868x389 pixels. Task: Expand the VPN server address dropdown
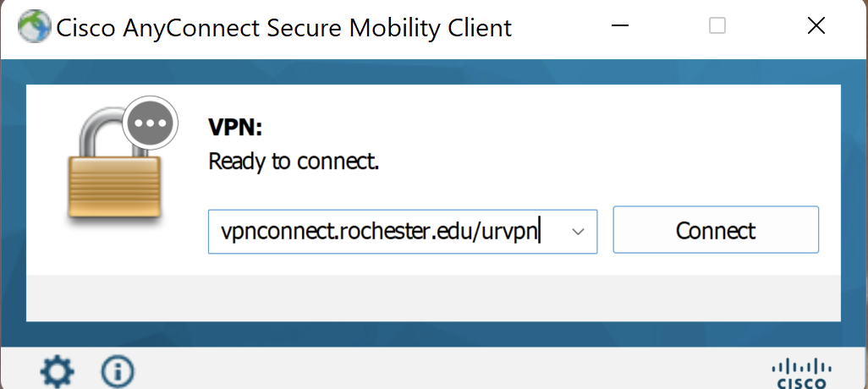click(578, 232)
